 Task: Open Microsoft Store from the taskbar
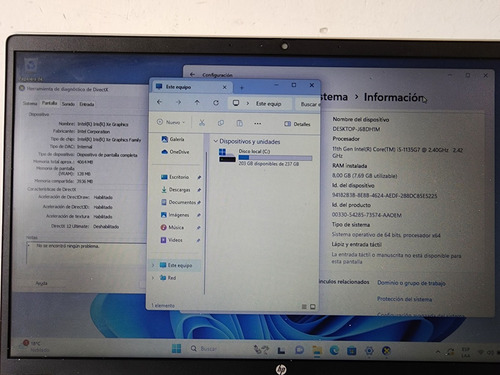click(x=352, y=351)
